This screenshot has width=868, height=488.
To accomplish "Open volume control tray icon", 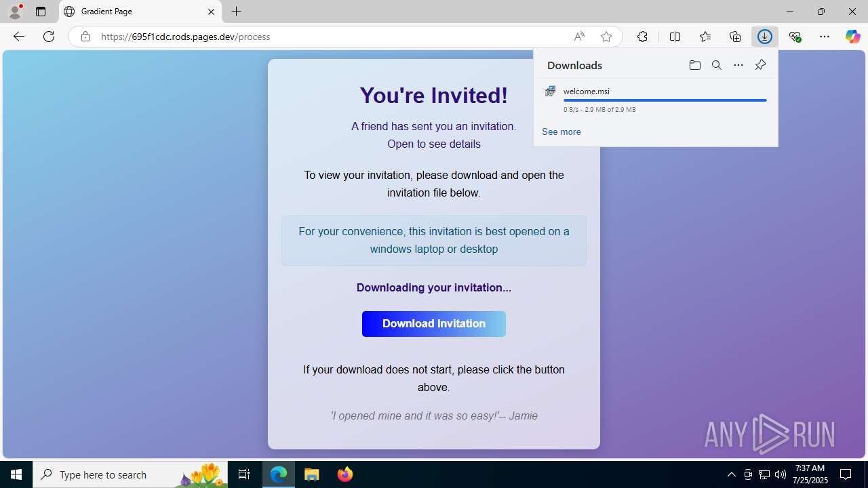I will [x=781, y=474].
